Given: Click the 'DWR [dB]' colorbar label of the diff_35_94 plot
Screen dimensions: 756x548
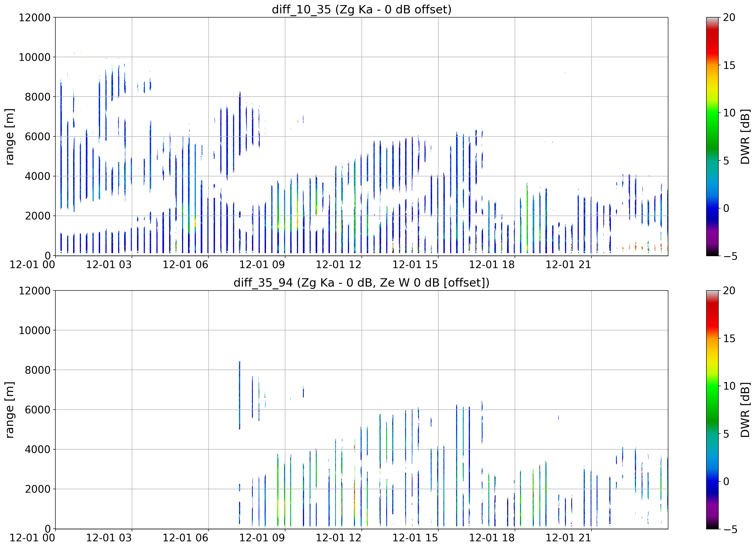Looking at the screenshot, I should pos(745,410).
